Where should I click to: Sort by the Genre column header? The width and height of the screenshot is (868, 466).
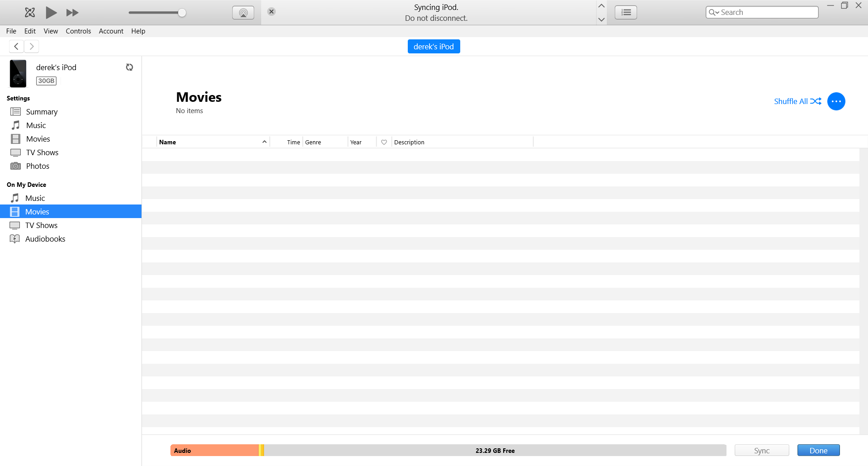pyautogui.click(x=325, y=142)
